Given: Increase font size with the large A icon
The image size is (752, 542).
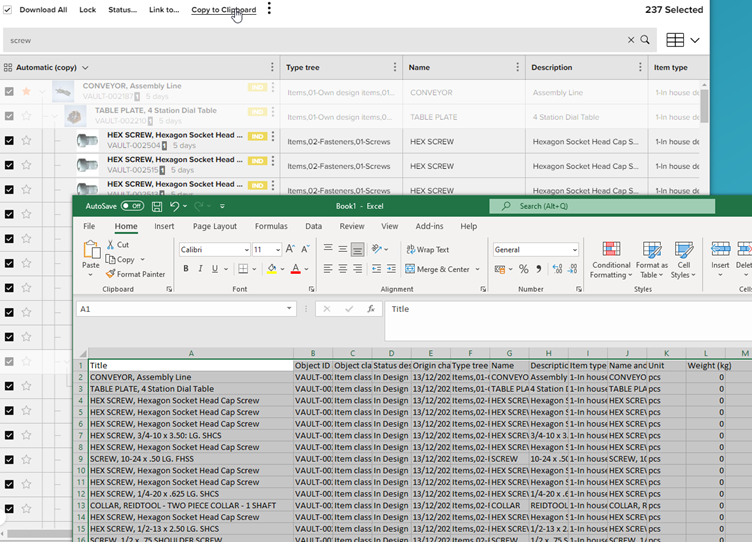Looking at the screenshot, I should pos(290,249).
